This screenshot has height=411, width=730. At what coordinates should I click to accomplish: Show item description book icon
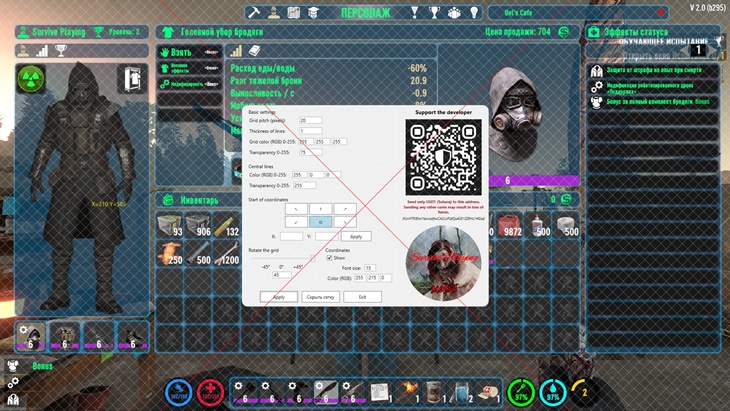click(254, 51)
